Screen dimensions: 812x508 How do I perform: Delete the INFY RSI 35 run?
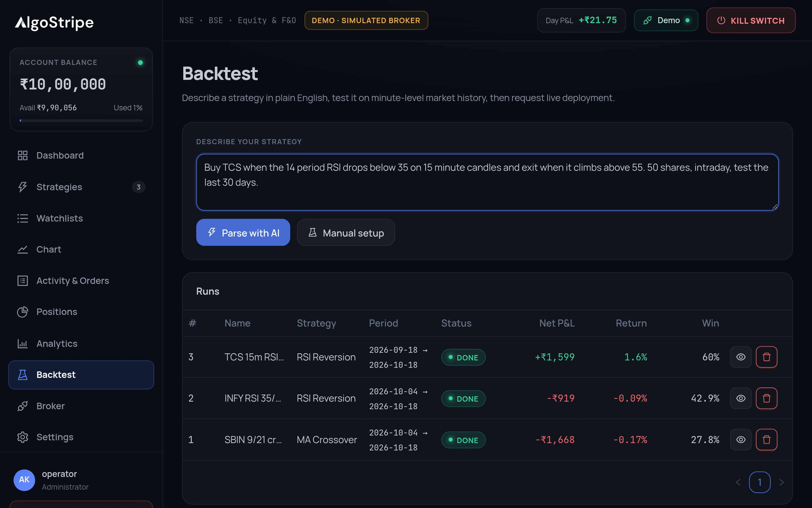(766, 398)
